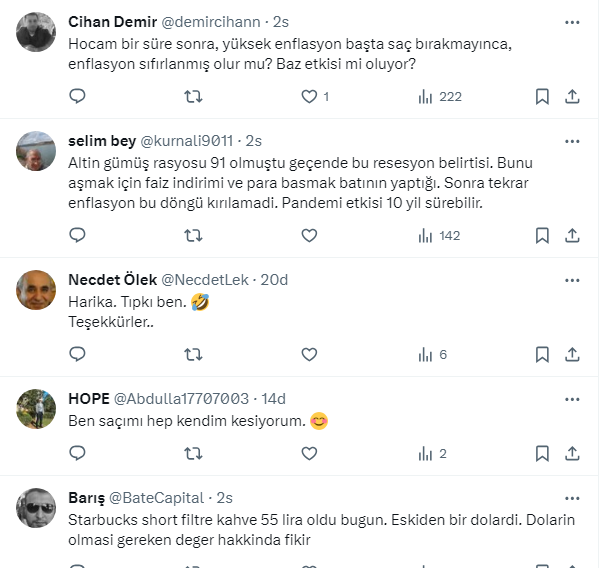Open selim bey's profile name link

pos(101,140)
